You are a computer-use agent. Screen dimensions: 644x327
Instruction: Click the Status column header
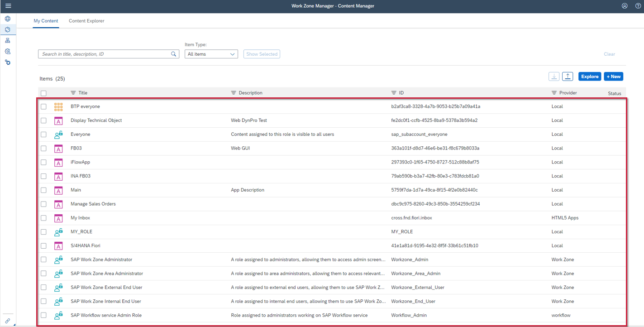pos(615,93)
